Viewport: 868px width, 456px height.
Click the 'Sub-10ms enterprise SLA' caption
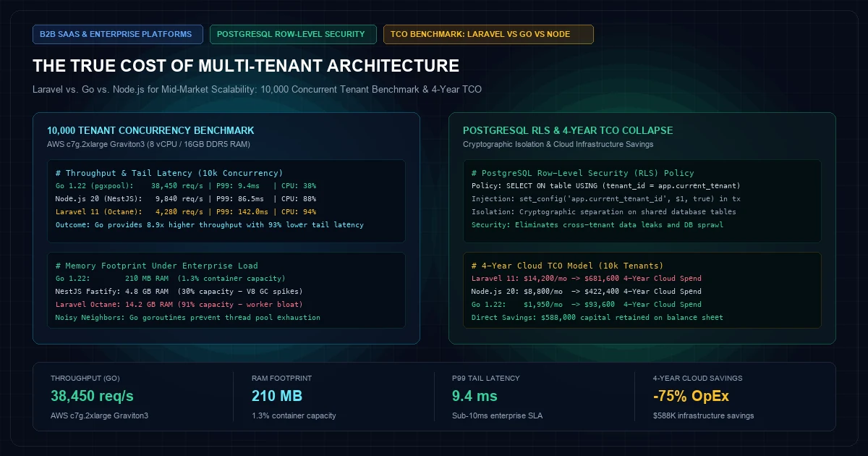(x=497, y=416)
